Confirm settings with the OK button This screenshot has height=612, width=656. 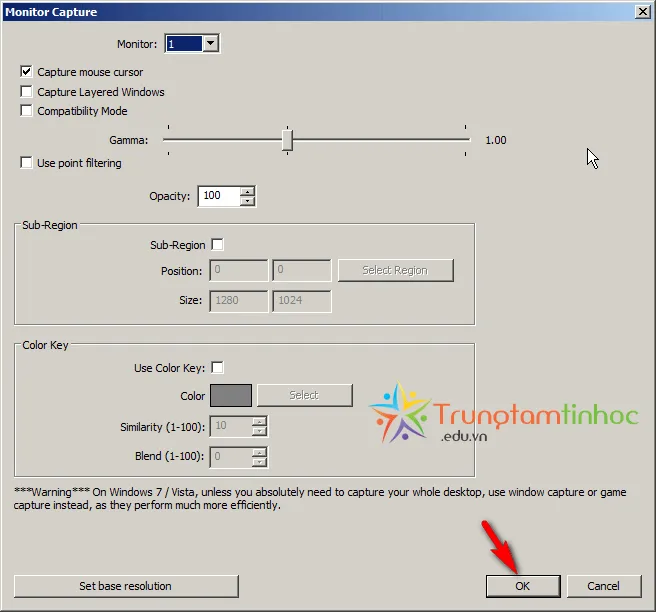(x=522, y=586)
